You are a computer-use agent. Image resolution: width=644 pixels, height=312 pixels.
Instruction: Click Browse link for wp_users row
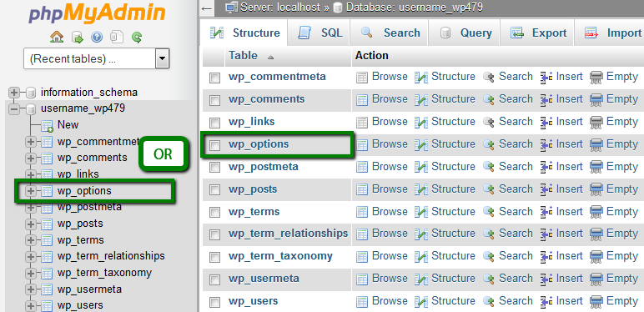390,301
